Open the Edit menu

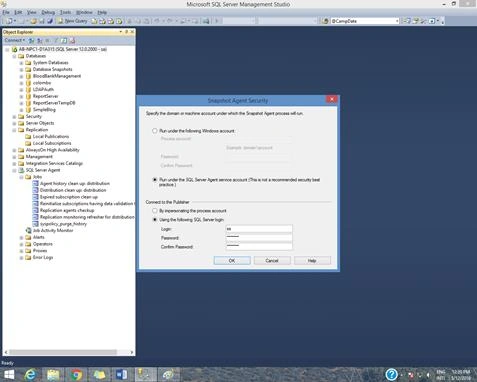[x=18, y=12]
